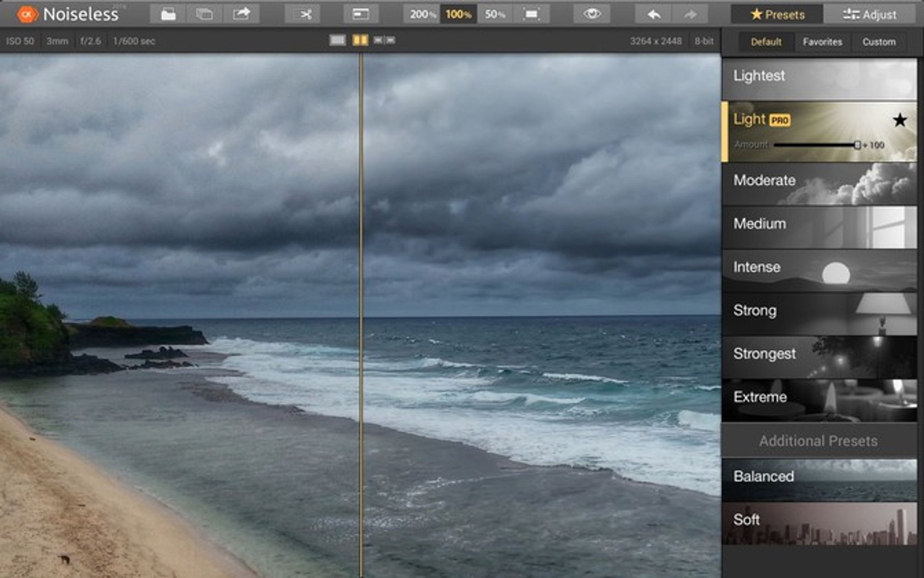Enable side-by-side comparison view mode

[384, 40]
